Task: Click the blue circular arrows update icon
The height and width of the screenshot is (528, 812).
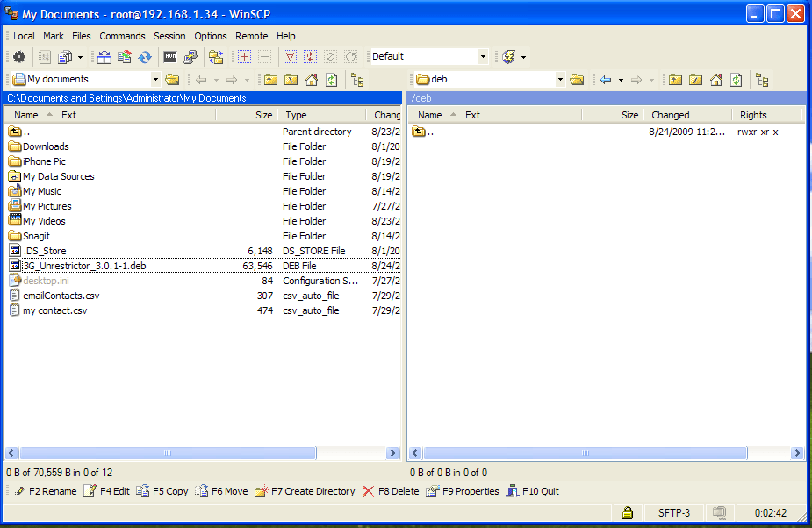Action: [x=145, y=57]
